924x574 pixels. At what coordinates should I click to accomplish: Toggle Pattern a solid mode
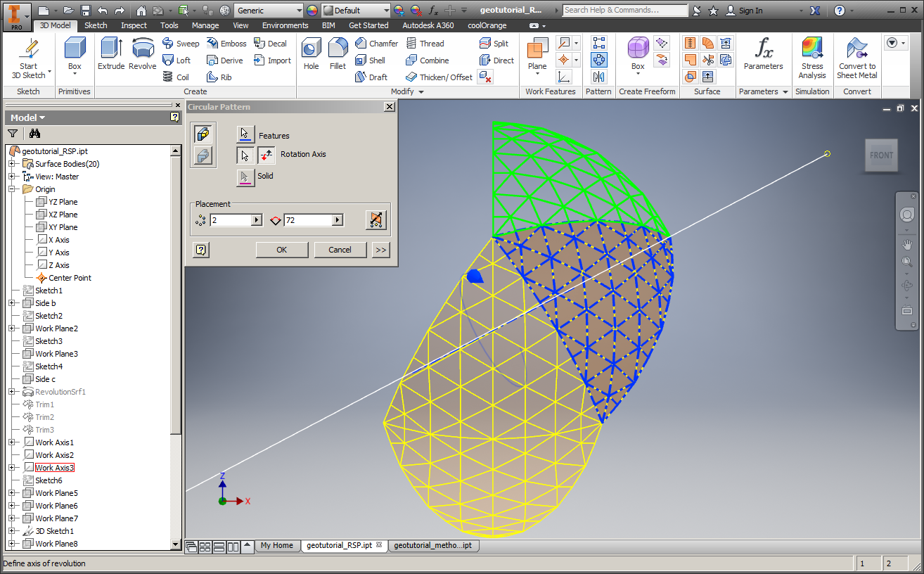[203, 156]
